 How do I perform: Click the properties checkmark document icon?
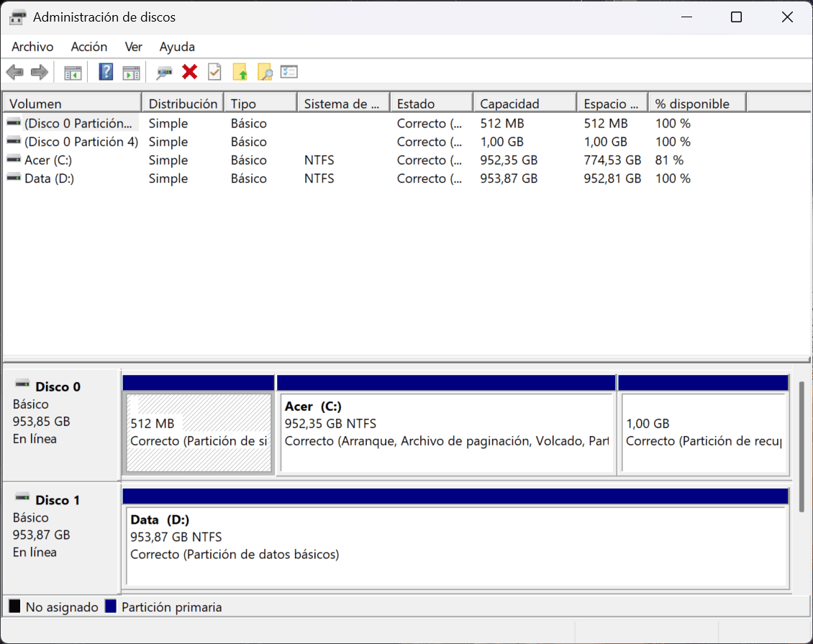pyautogui.click(x=214, y=72)
